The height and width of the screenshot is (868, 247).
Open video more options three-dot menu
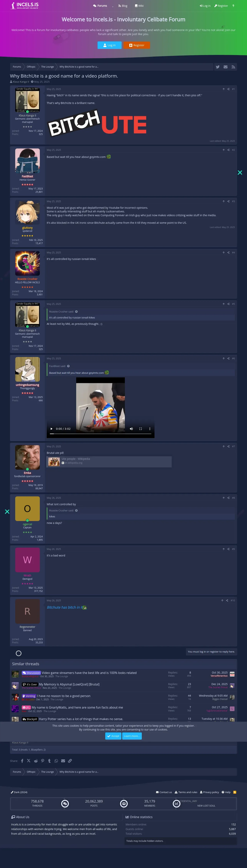click(150, 429)
